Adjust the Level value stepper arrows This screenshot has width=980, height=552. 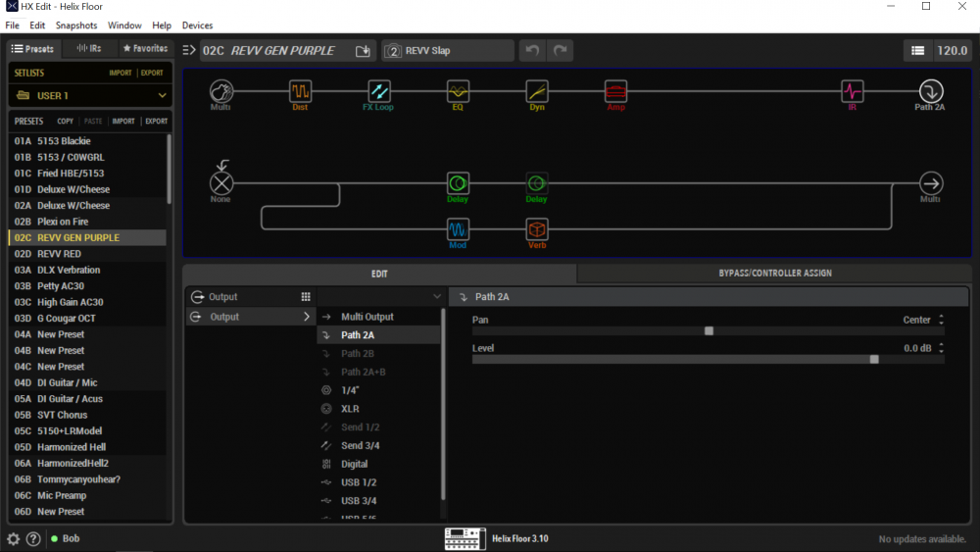click(941, 348)
